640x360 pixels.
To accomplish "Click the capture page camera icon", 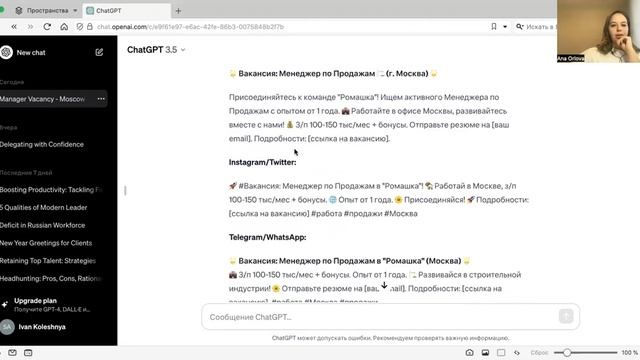I will tap(469, 353).
